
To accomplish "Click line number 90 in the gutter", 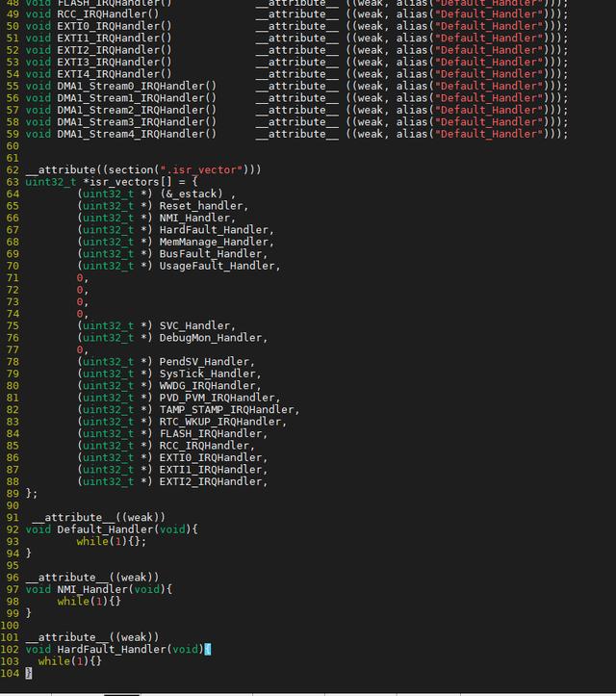I will pos(13,505).
